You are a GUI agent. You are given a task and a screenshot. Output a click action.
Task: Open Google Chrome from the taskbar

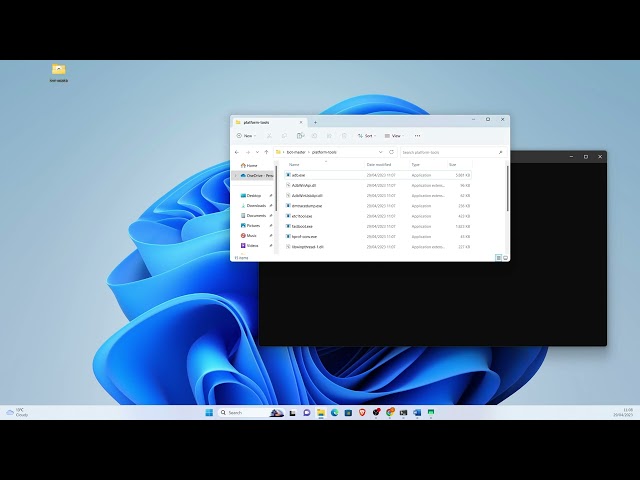tap(390, 413)
